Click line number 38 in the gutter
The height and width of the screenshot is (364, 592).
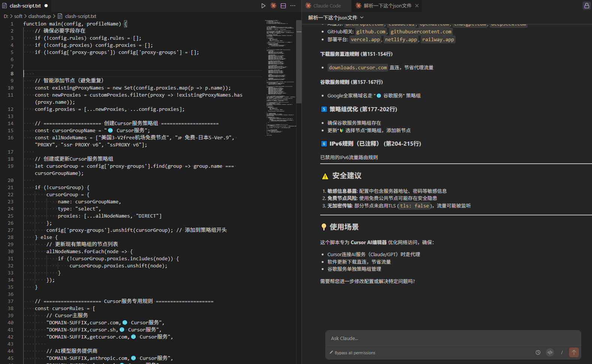pos(10,308)
